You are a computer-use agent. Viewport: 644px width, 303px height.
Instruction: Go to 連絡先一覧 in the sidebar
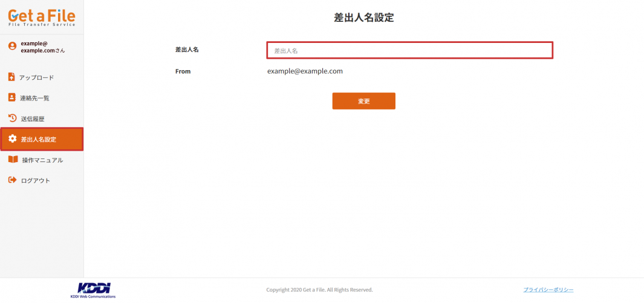tap(34, 98)
